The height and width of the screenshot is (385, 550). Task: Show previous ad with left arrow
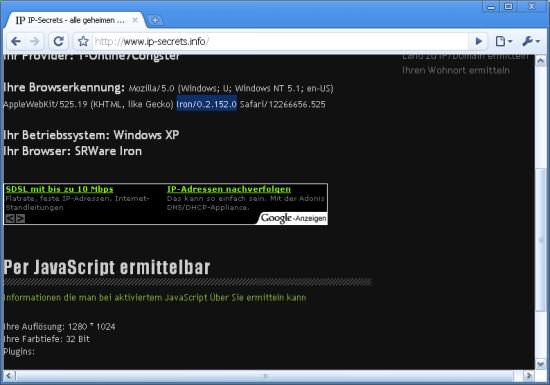coord(10,218)
